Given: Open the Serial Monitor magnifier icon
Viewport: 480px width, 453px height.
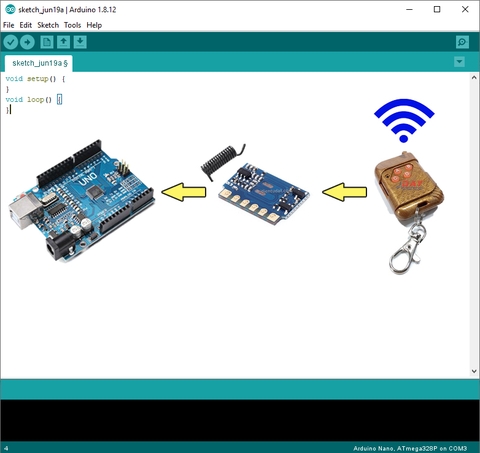Looking at the screenshot, I should point(462,42).
